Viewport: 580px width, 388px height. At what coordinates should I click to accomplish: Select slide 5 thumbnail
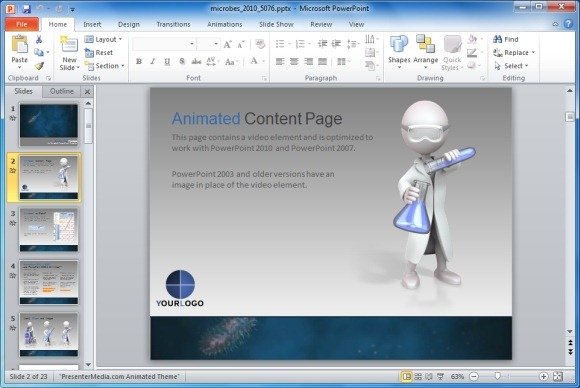click(x=49, y=335)
